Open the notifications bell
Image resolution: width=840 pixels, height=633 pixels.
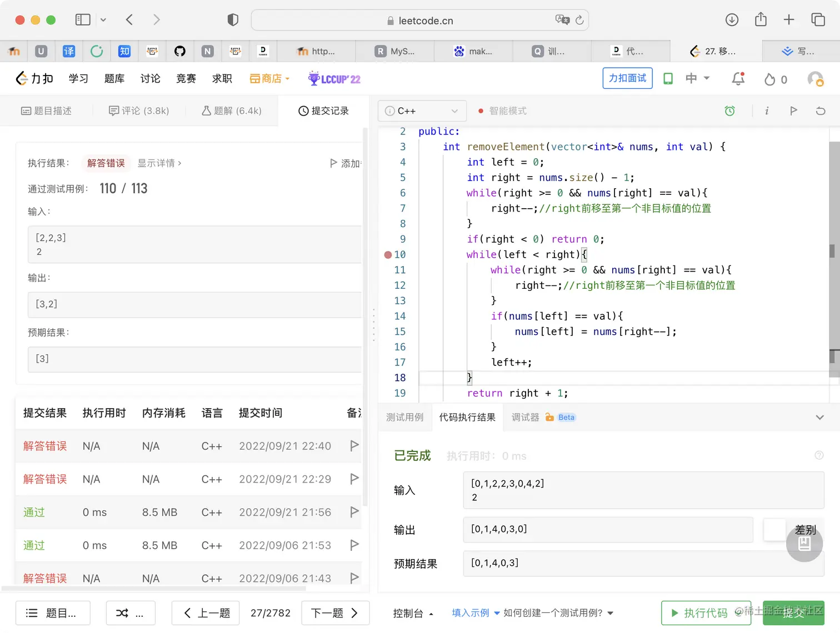click(738, 79)
